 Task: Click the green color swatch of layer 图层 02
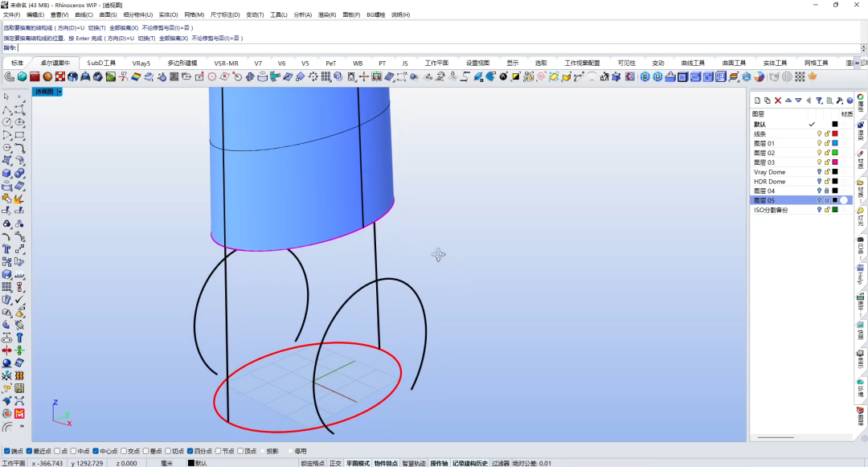click(x=835, y=153)
